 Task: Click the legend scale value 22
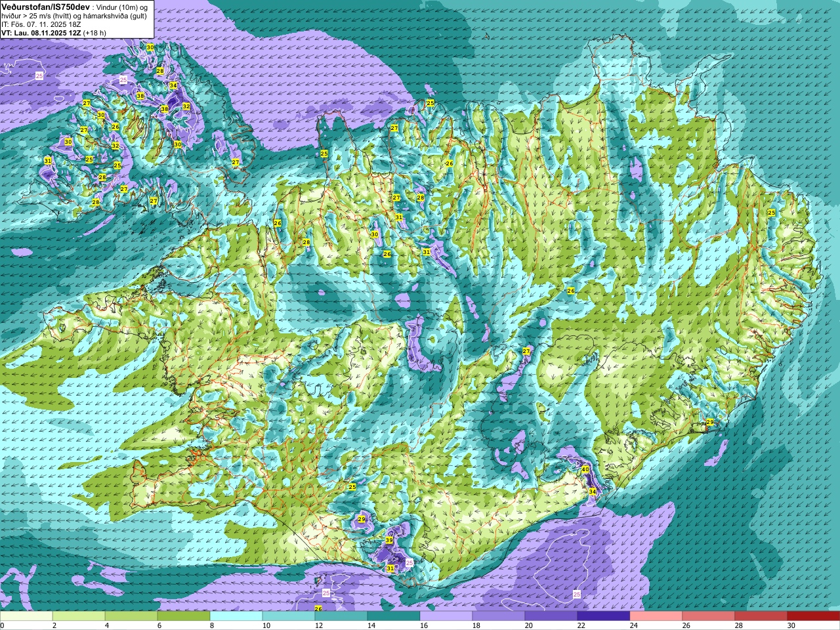point(581,625)
